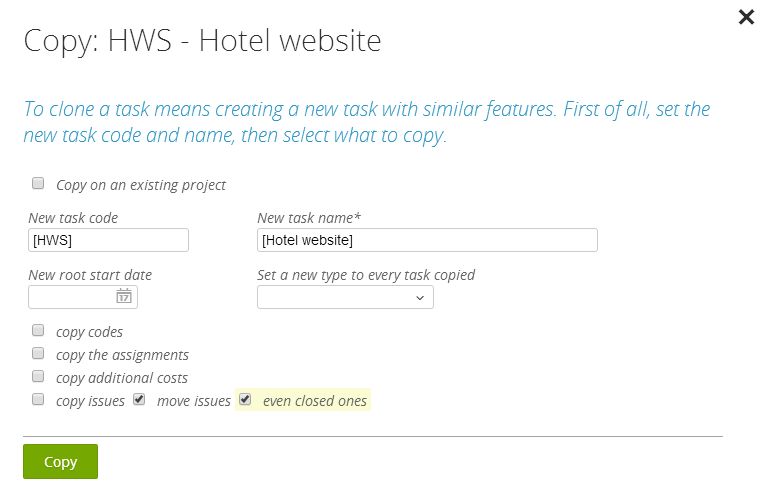The width and height of the screenshot is (763, 499).
Task: Click the 'copy codes' label text
Action: coord(89,332)
